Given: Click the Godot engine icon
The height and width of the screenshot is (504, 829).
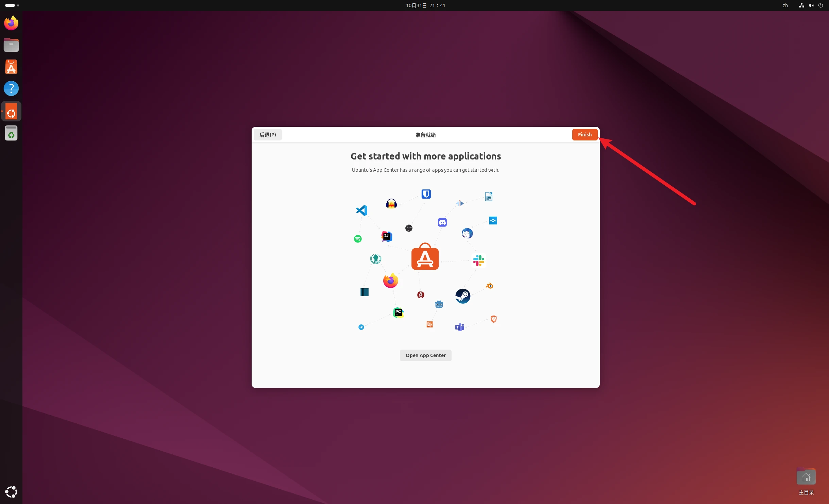Looking at the screenshot, I should click(x=439, y=304).
